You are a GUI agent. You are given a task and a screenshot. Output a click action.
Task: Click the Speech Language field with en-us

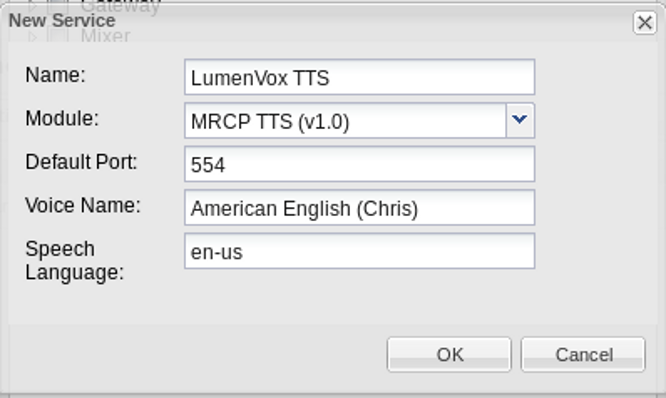359,251
